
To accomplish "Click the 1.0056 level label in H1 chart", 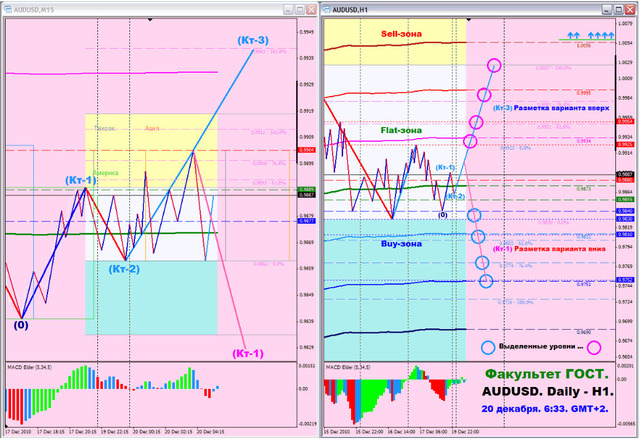I will (583, 46).
